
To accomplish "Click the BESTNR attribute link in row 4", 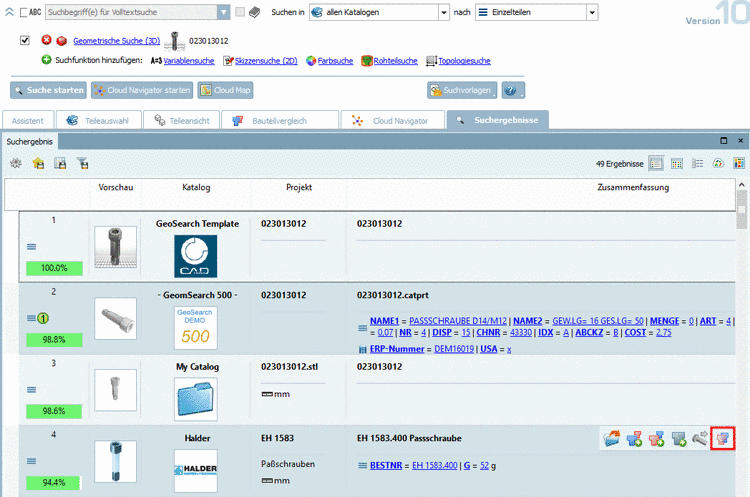I will coord(386,465).
